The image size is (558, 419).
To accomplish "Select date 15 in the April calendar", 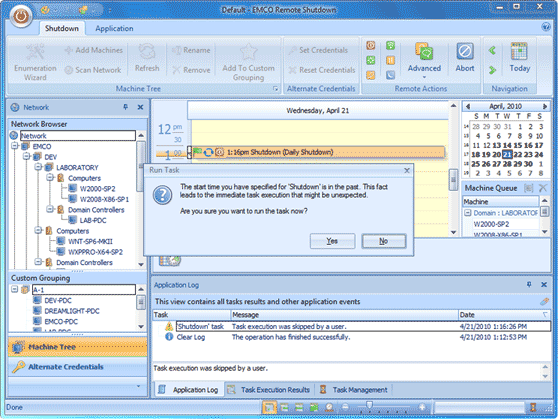I will tap(517, 145).
